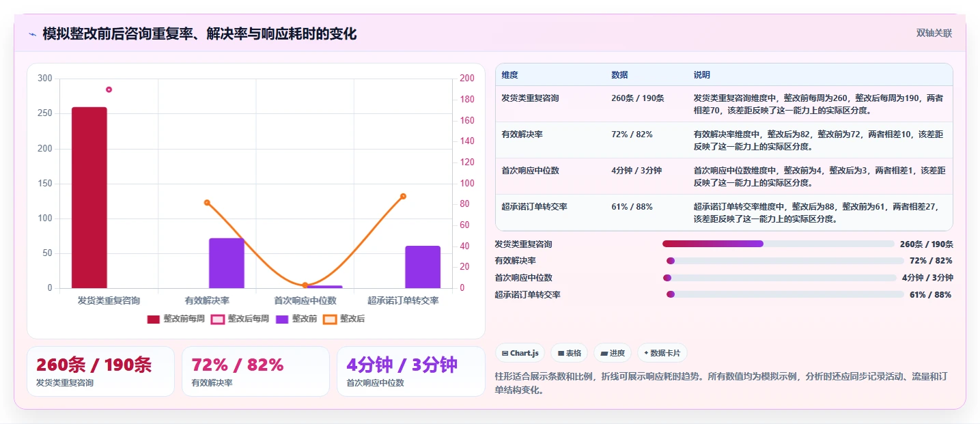This screenshot has width=980, height=424.
Task: Click the 61% / 88% table cell
Action: point(632,207)
